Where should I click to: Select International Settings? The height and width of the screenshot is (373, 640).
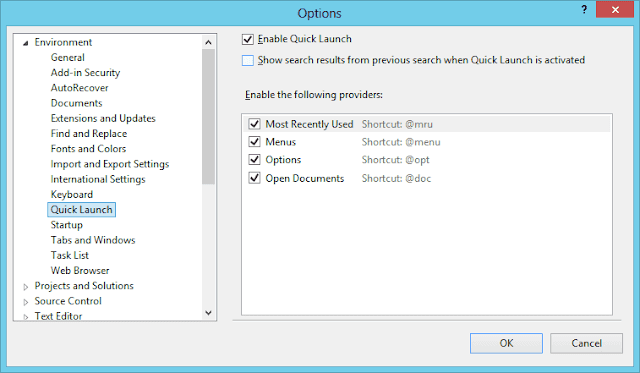coord(98,179)
